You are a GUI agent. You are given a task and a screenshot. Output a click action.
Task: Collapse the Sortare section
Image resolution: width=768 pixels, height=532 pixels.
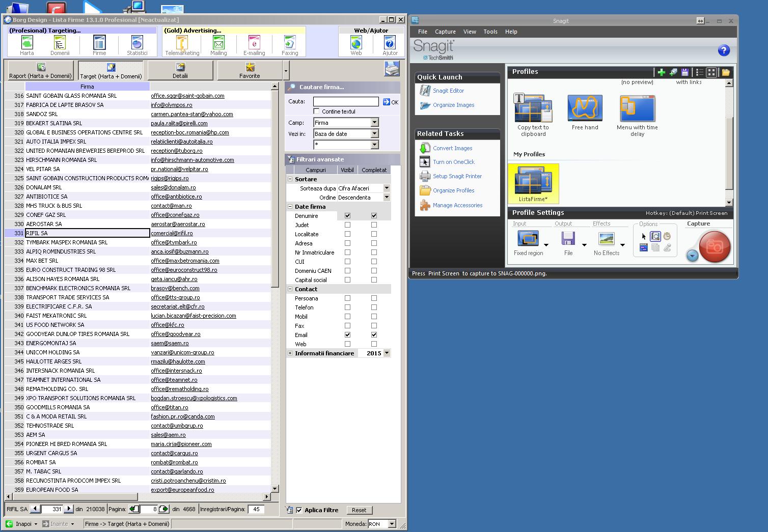[x=290, y=179]
